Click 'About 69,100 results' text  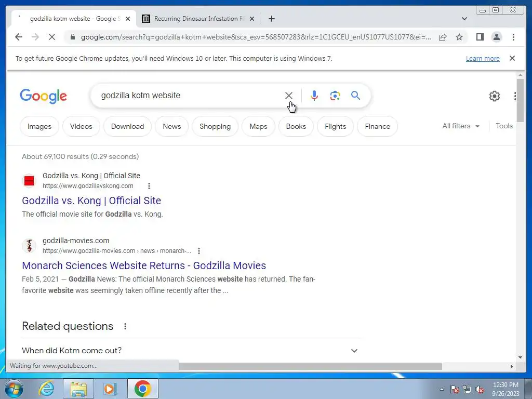[x=81, y=156]
